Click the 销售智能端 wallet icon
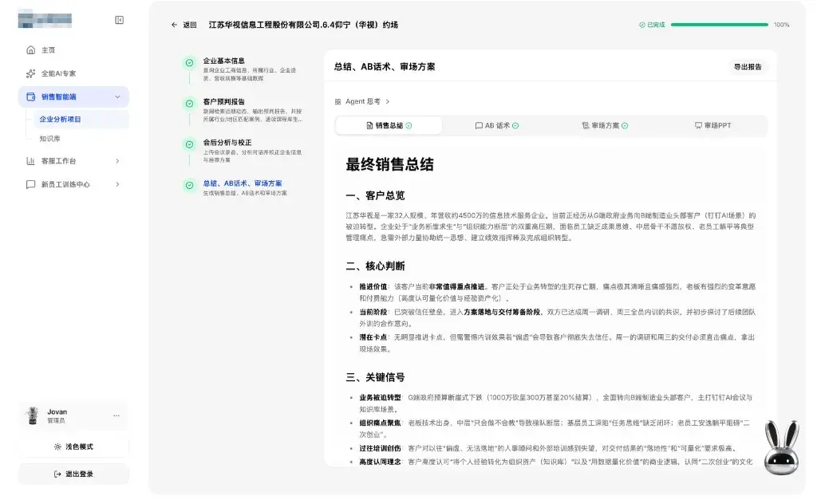The height and width of the screenshot is (504, 817). pos(31,96)
